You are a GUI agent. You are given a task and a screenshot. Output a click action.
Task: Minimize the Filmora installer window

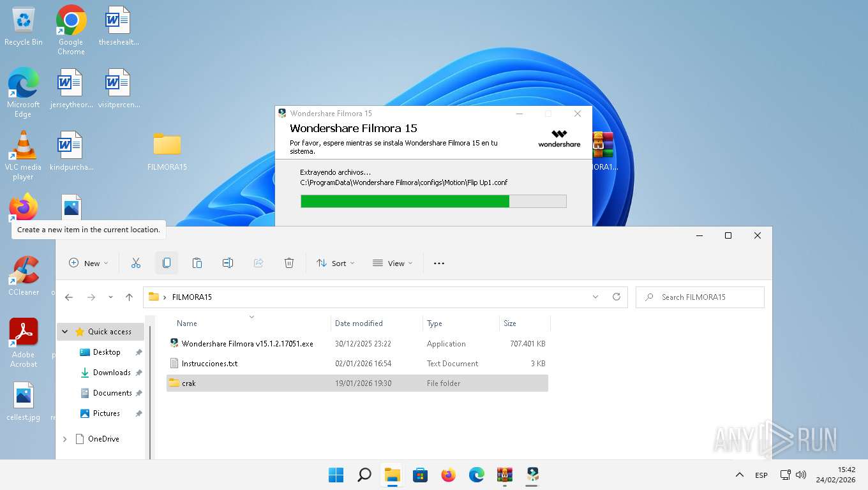click(x=520, y=114)
